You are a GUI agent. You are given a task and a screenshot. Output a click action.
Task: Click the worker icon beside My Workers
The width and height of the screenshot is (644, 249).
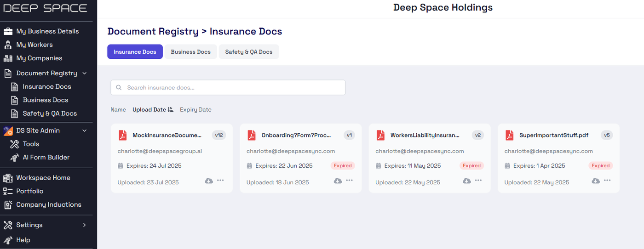(x=8, y=45)
